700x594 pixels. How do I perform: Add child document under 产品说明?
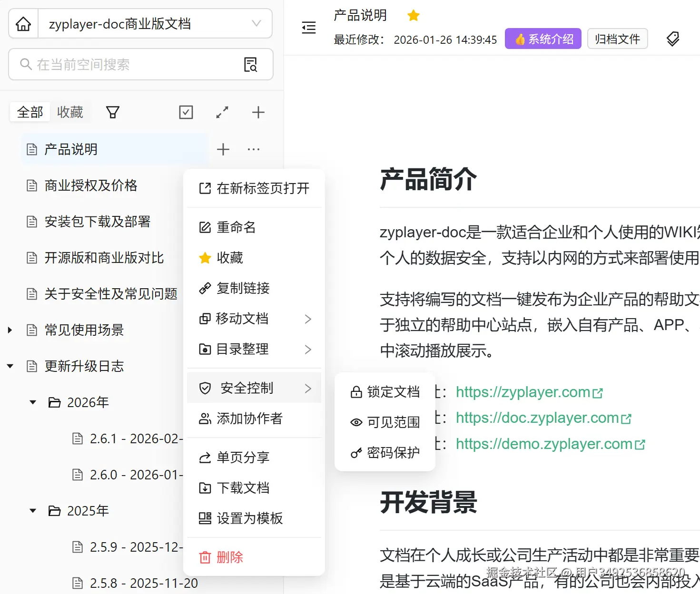(x=223, y=149)
